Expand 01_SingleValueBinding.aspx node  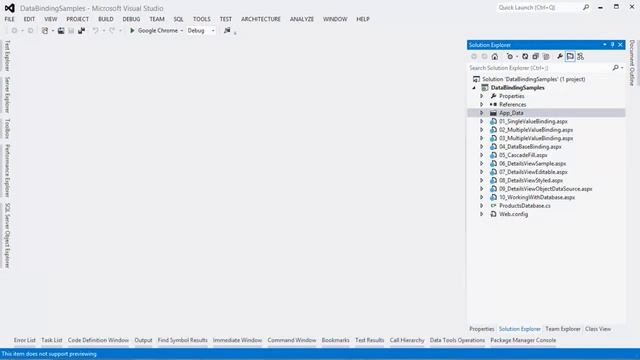(482, 122)
